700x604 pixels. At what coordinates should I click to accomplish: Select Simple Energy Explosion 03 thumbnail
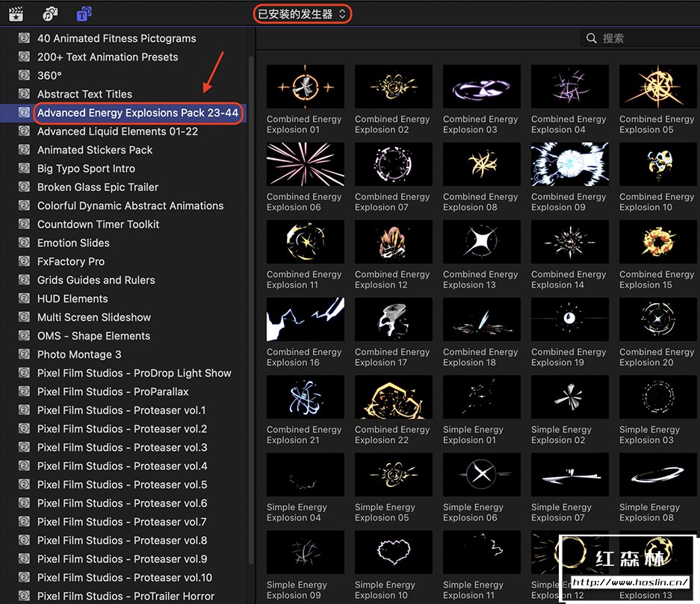pos(658,397)
